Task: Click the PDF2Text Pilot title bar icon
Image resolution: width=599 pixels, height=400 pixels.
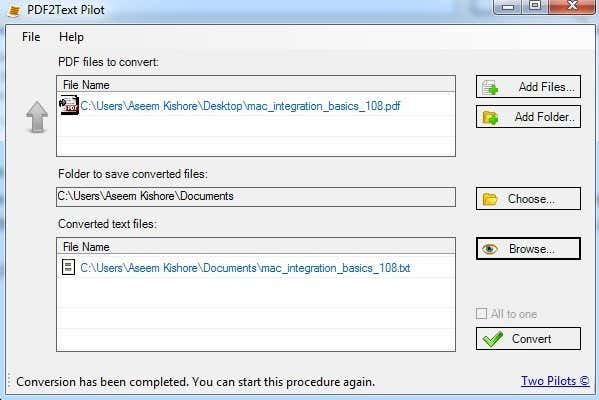Action: pyautogui.click(x=14, y=10)
